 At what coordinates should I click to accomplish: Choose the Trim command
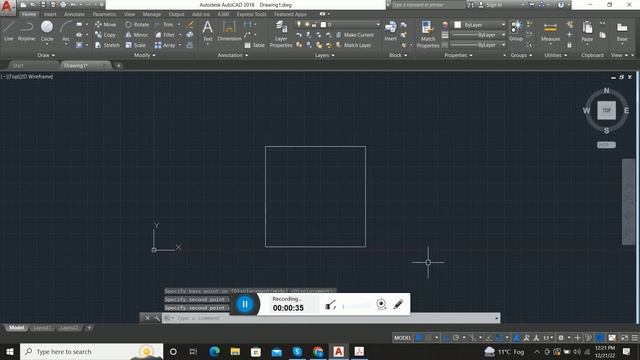164,24
